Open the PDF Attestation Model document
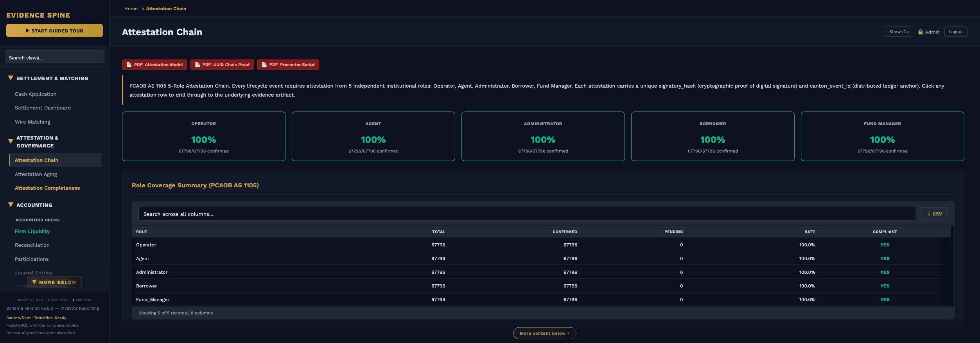Image resolution: width=980 pixels, height=343 pixels. 154,65
